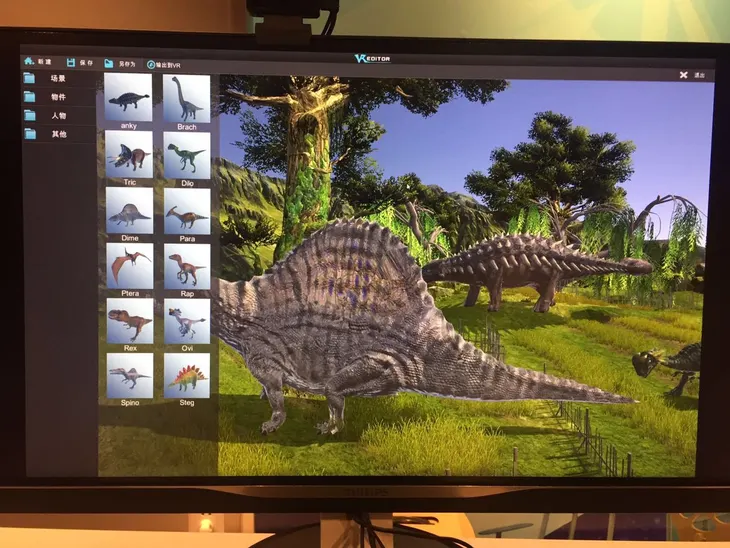The height and width of the screenshot is (548, 730).
Task: Choose the Ovi dinosaur thumbnail
Action: click(186, 321)
